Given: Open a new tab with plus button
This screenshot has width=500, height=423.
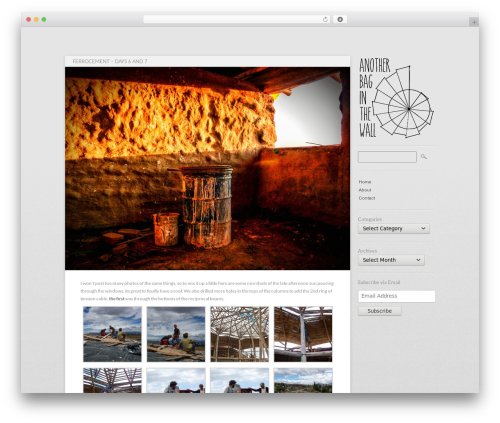Looking at the screenshot, I should pos(474,22).
